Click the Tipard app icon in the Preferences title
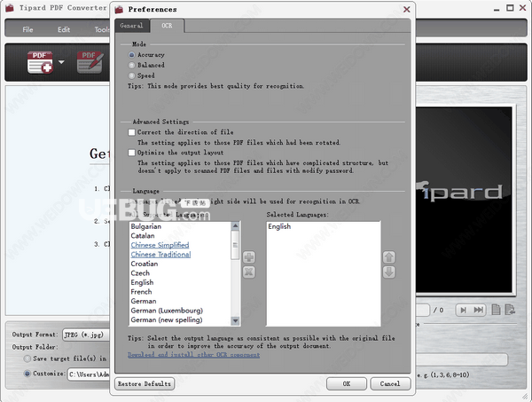Viewport: 532px width, 402px height. pos(119,9)
